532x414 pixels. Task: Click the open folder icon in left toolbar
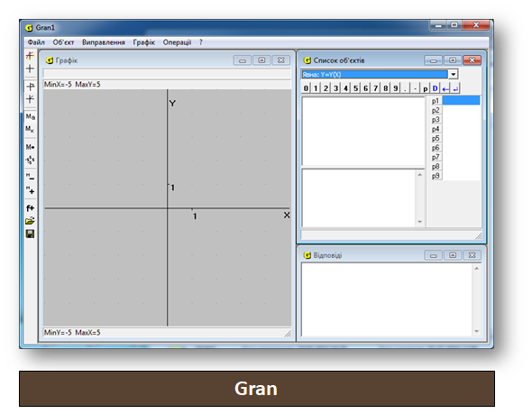point(30,221)
